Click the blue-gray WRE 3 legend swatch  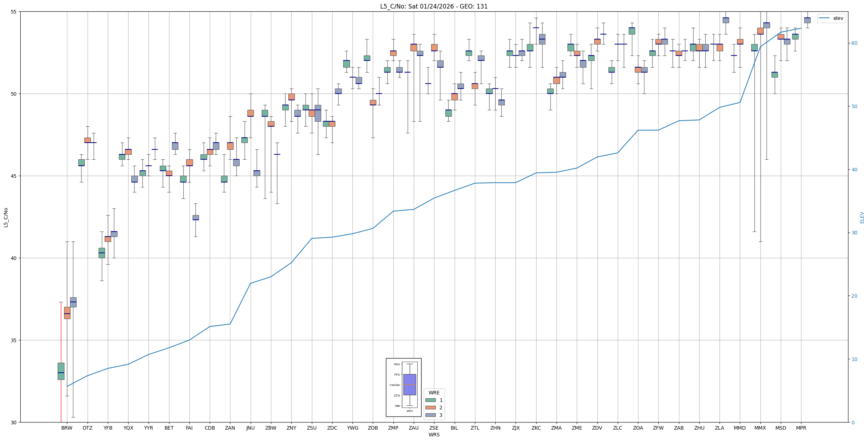(430, 415)
